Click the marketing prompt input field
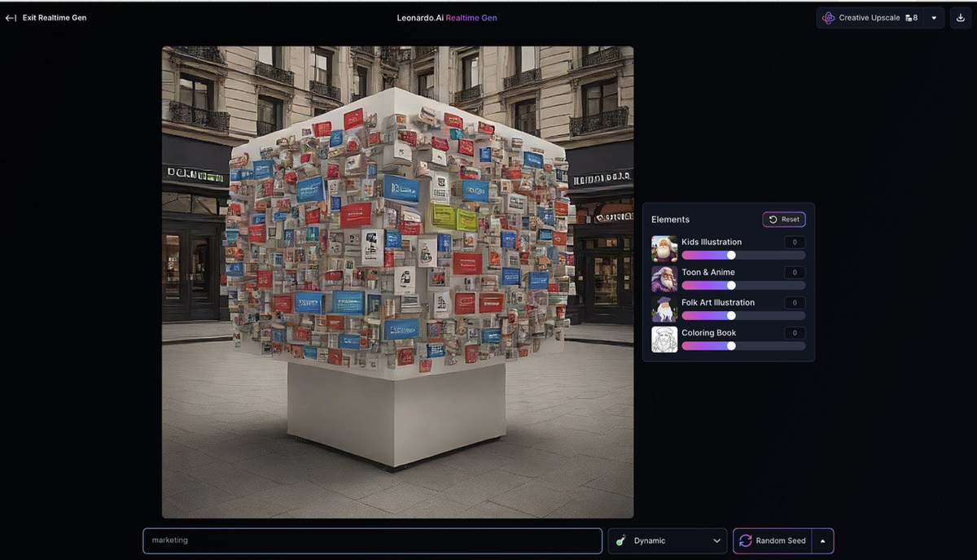This screenshot has width=977, height=560. point(372,540)
